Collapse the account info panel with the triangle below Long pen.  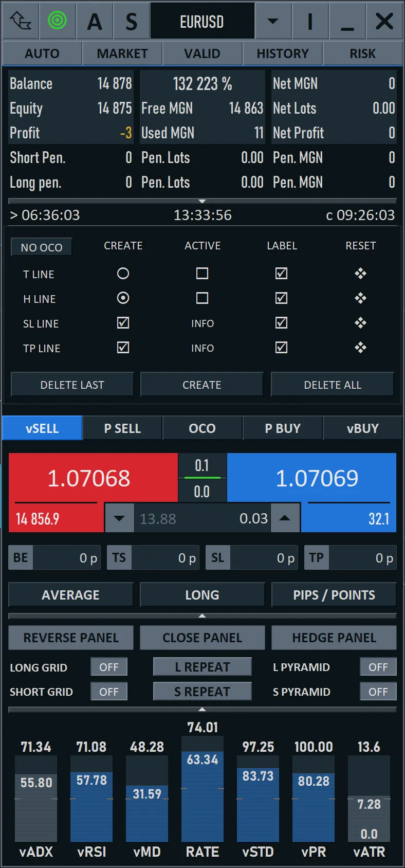202,201
